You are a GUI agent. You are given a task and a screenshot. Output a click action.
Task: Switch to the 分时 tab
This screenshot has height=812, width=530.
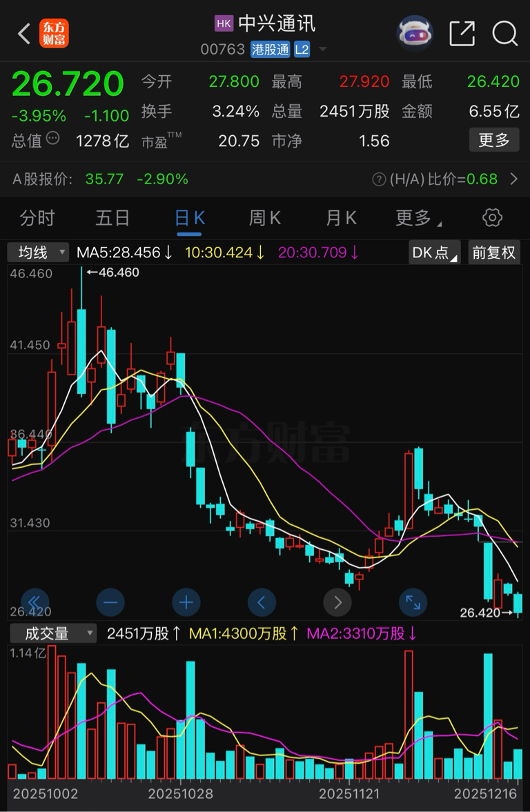click(37, 218)
